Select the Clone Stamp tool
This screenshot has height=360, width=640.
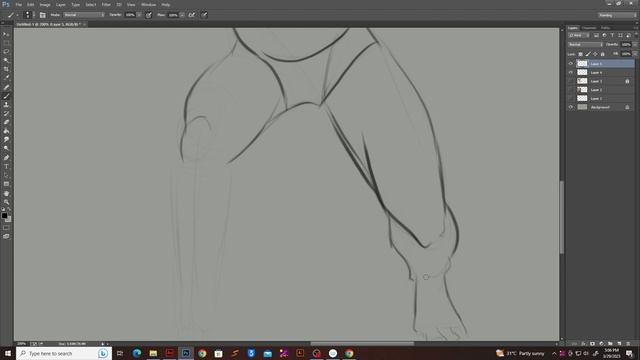pyautogui.click(x=6, y=105)
